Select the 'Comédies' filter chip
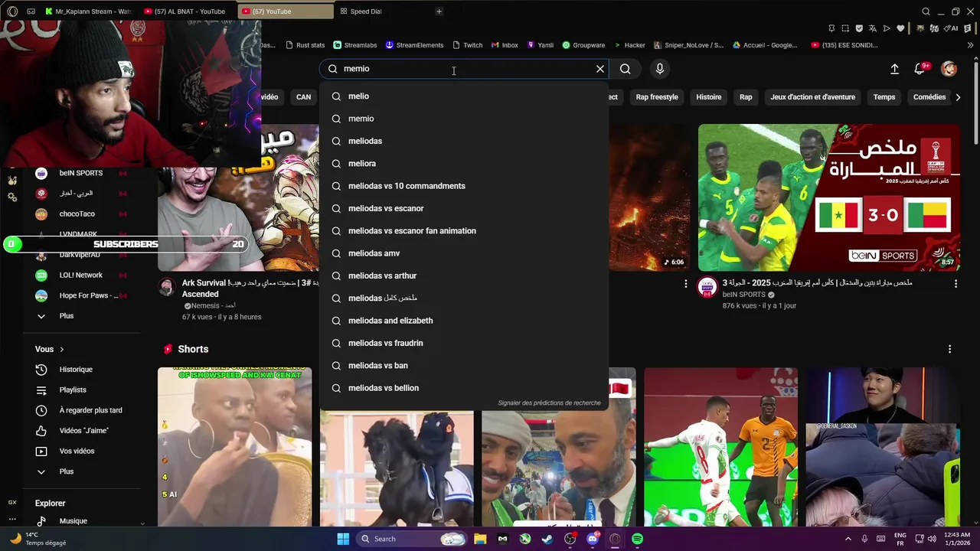980x551 pixels. (929, 97)
